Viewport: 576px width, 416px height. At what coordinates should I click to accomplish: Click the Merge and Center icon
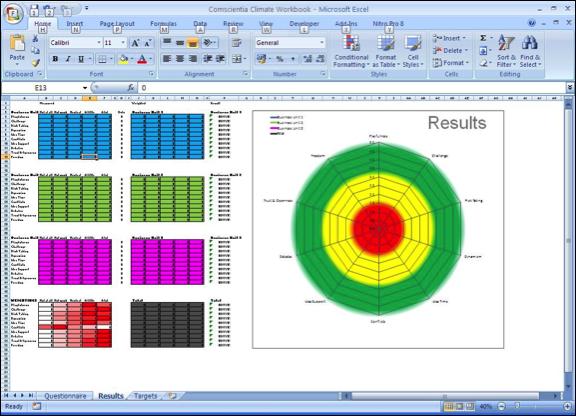(x=237, y=59)
